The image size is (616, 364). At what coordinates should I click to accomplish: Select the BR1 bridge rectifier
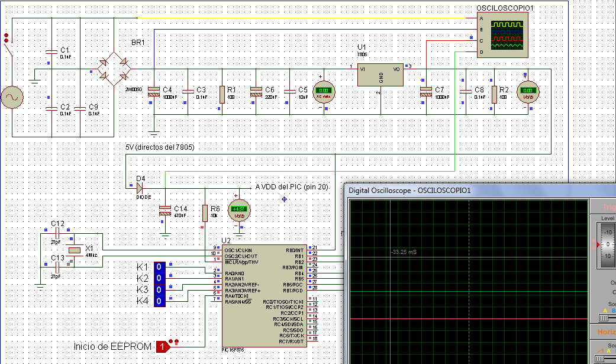(114, 69)
